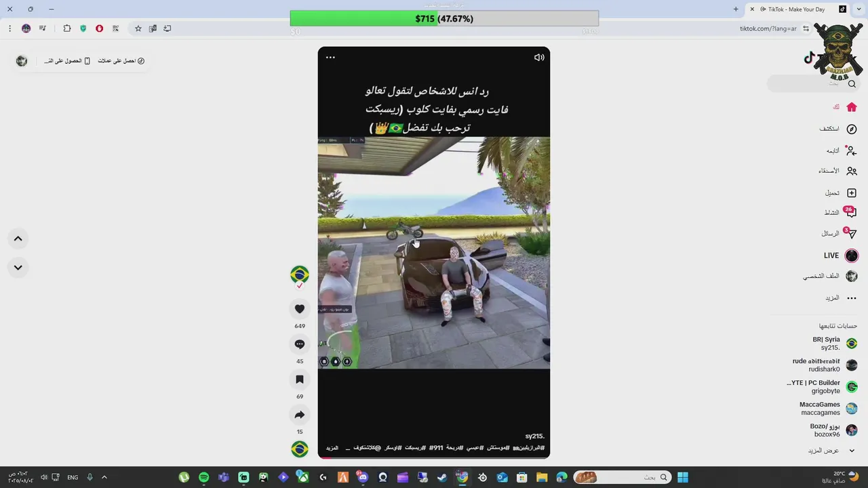
Task: Open Discord from the taskbar
Action: click(x=363, y=478)
